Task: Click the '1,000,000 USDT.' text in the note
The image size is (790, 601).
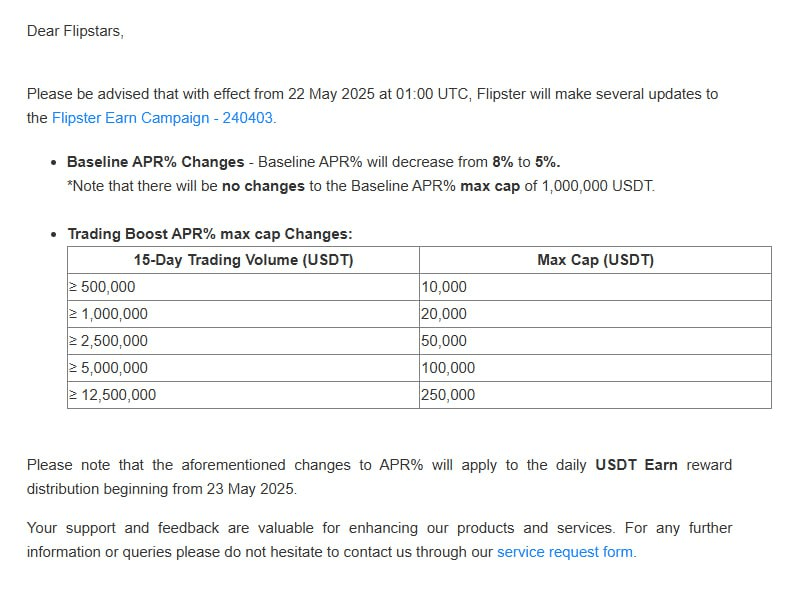Action: pos(598,186)
